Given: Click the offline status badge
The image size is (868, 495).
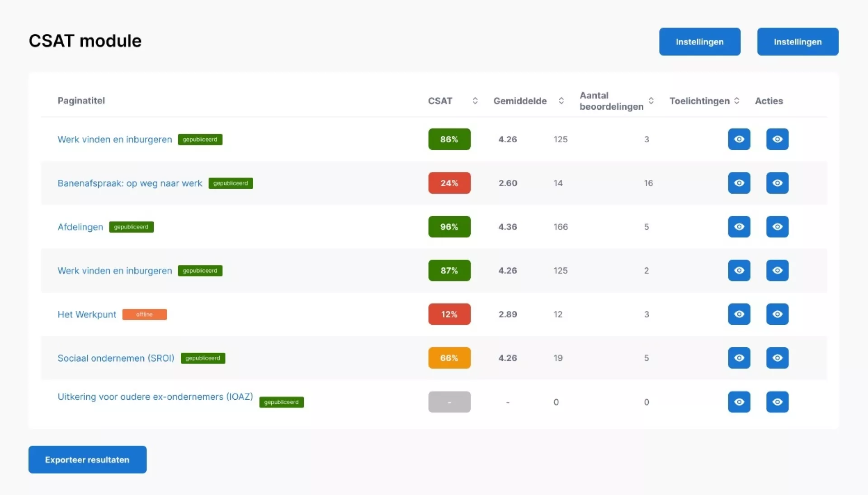Looking at the screenshot, I should 144,314.
